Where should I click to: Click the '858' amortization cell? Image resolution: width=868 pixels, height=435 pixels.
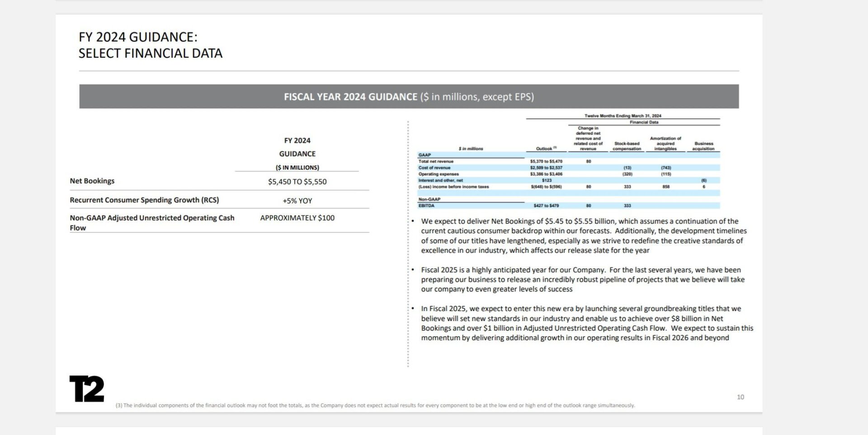pyautogui.click(x=666, y=187)
